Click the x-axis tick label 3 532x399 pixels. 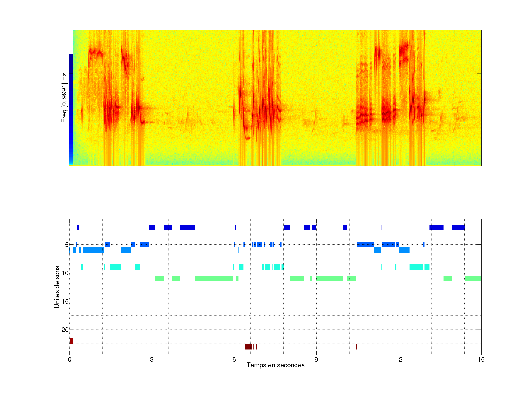tap(151, 359)
